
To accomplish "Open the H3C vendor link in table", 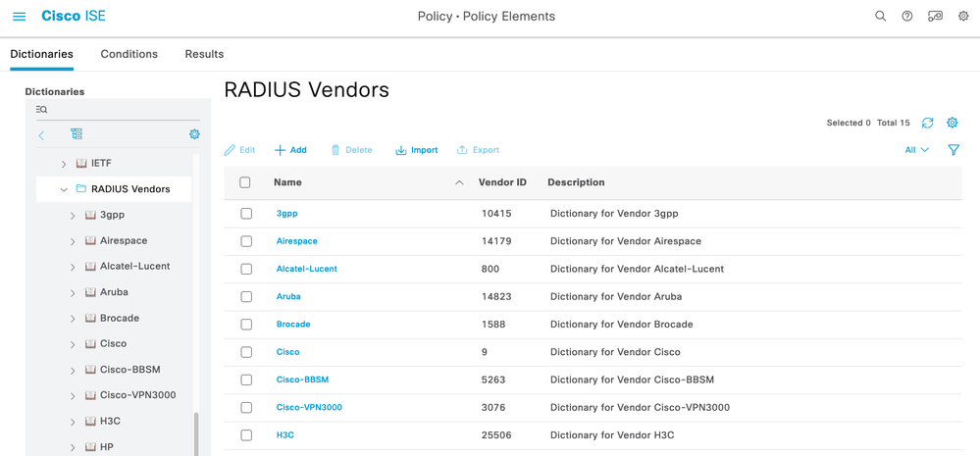I will point(285,434).
